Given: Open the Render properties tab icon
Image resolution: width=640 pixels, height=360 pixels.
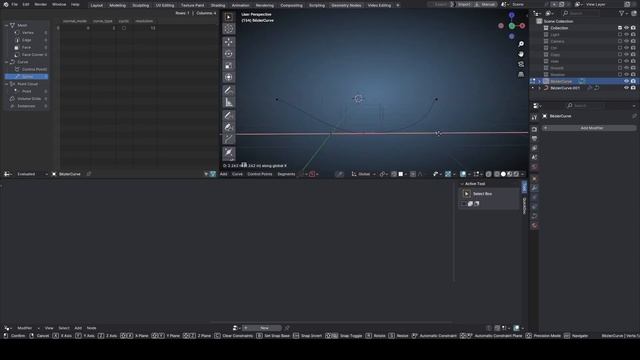Looking at the screenshot, I should (534, 129).
